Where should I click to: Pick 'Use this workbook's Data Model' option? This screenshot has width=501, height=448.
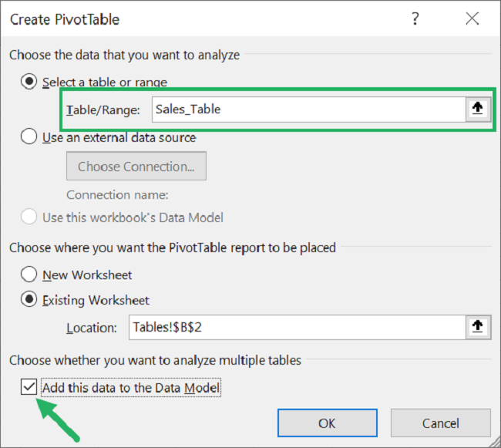point(29,217)
